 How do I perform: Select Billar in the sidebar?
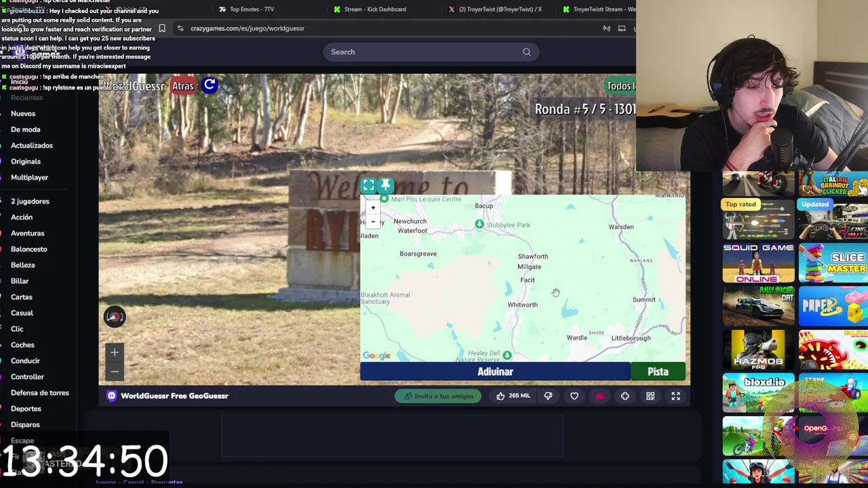point(20,281)
